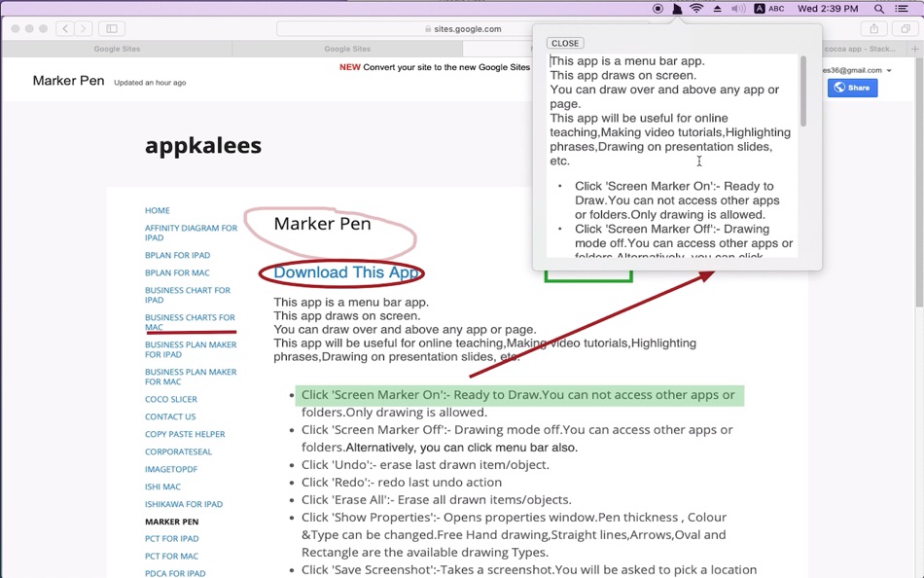924x578 pixels.
Task: Open the screen recording status icon
Action: [x=657, y=9]
